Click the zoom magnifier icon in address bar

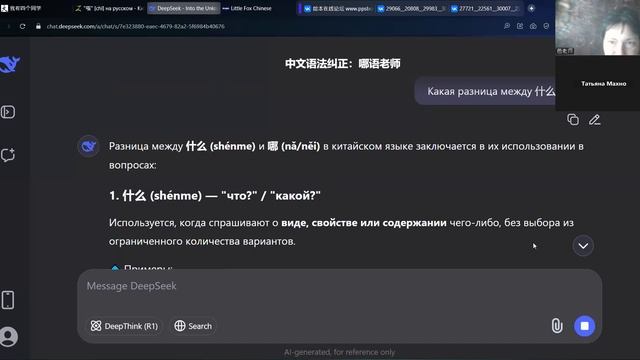(507, 26)
